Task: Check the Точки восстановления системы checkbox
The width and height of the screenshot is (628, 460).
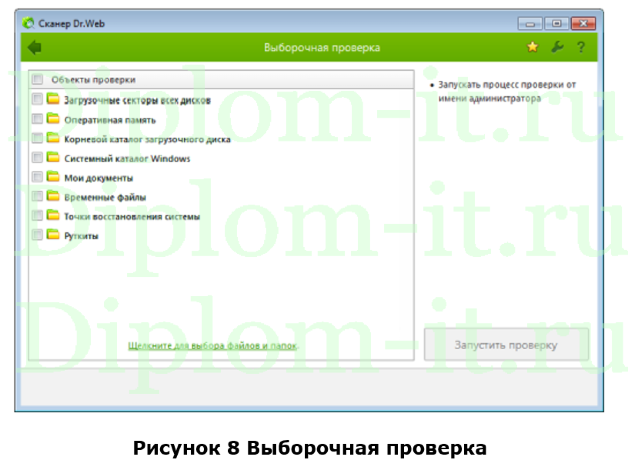Action: [37, 216]
